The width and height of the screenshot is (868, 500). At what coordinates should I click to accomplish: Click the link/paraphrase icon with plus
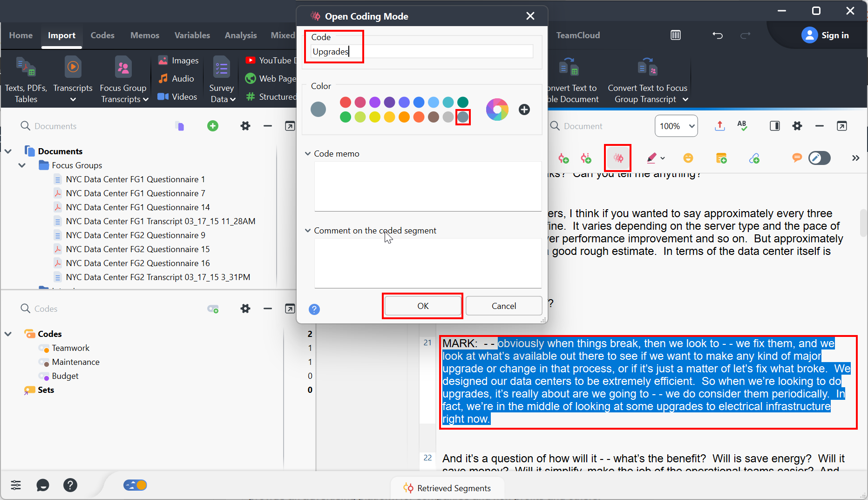pos(754,158)
